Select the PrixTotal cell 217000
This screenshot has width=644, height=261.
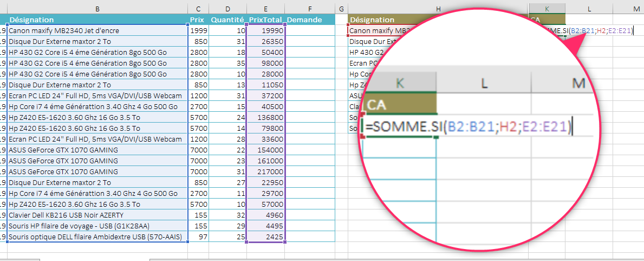click(x=266, y=171)
